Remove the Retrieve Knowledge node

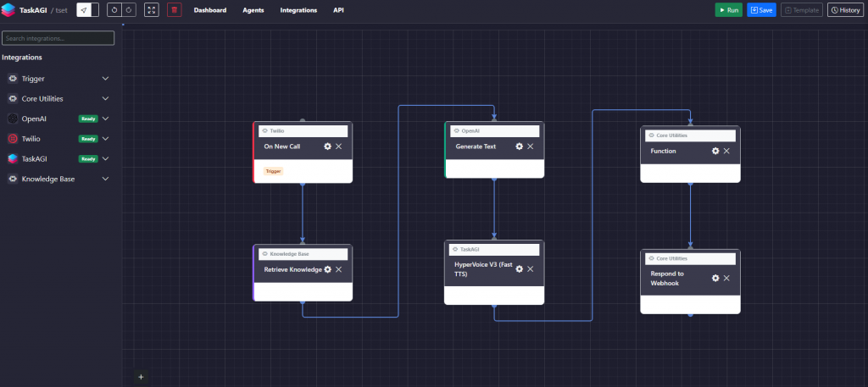coord(339,269)
